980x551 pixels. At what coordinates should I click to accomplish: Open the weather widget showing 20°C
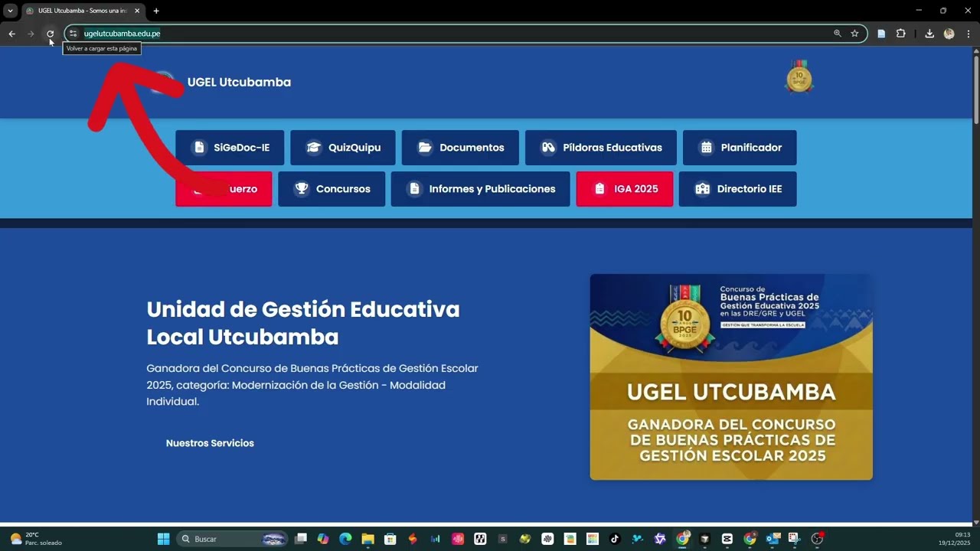(35, 539)
